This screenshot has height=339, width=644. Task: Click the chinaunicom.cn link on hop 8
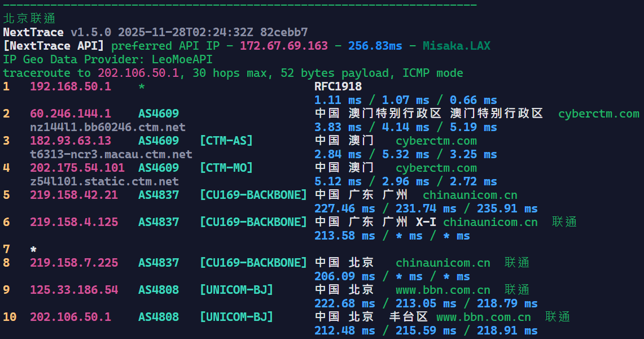pyautogui.click(x=443, y=263)
